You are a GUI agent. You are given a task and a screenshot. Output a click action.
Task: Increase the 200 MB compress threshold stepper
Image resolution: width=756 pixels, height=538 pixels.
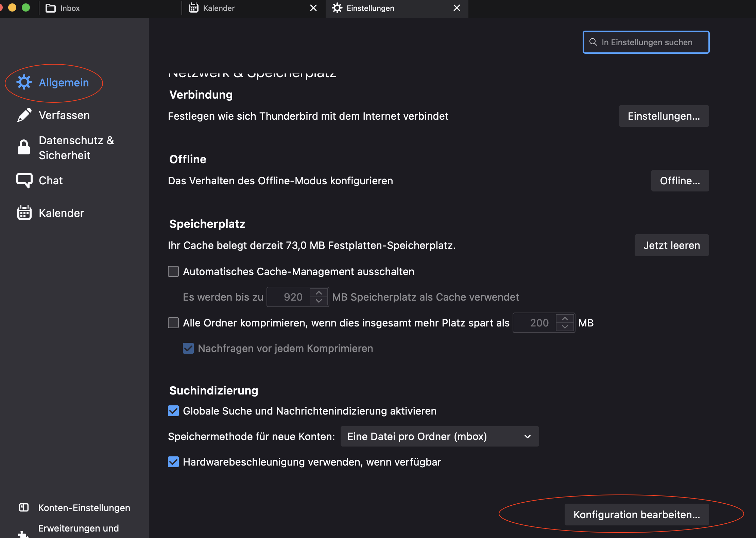[565, 319]
